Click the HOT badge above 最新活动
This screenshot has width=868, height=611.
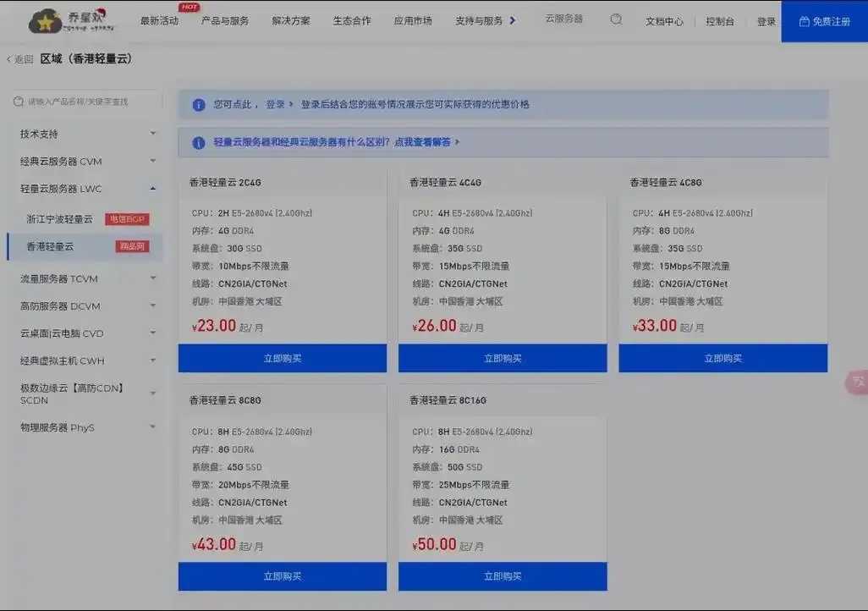click(x=190, y=8)
